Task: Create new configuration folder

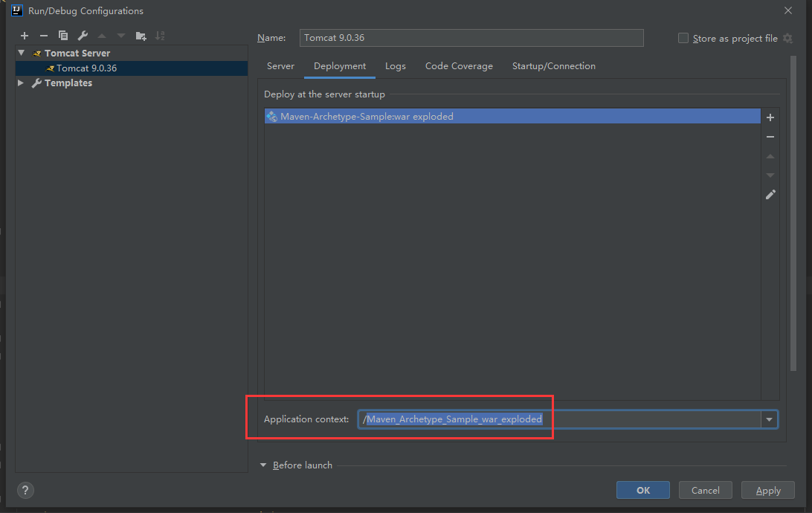Action: pos(141,36)
